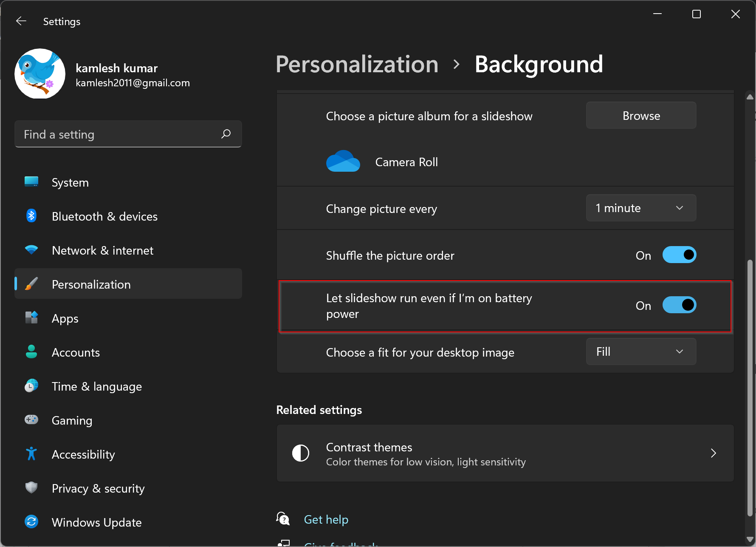This screenshot has height=547, width=756.
Task: Click the Personalization paintbrush icon
Action: click(31, 284)
